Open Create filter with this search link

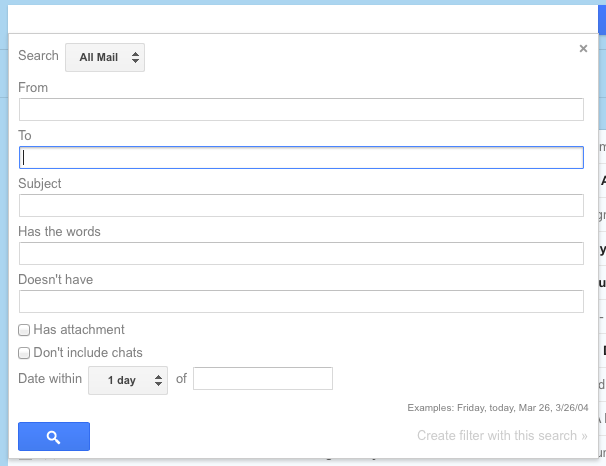[502, 436]
